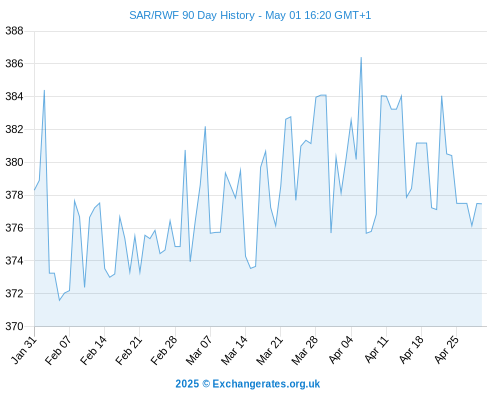Click the 370 y-axis value label

point(14,326)
